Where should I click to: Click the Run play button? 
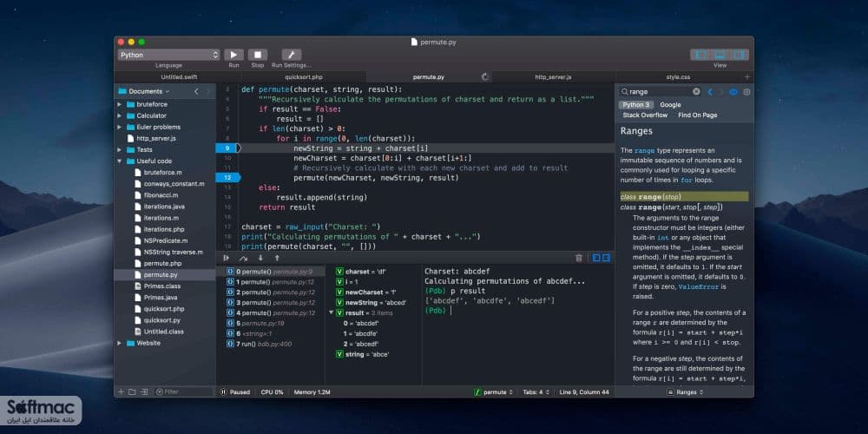coord(233,55)
